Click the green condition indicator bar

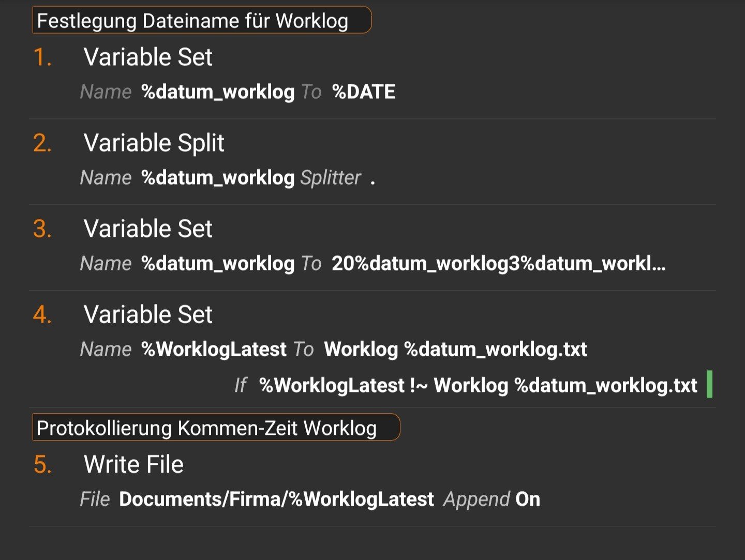(x=709, y=384)
